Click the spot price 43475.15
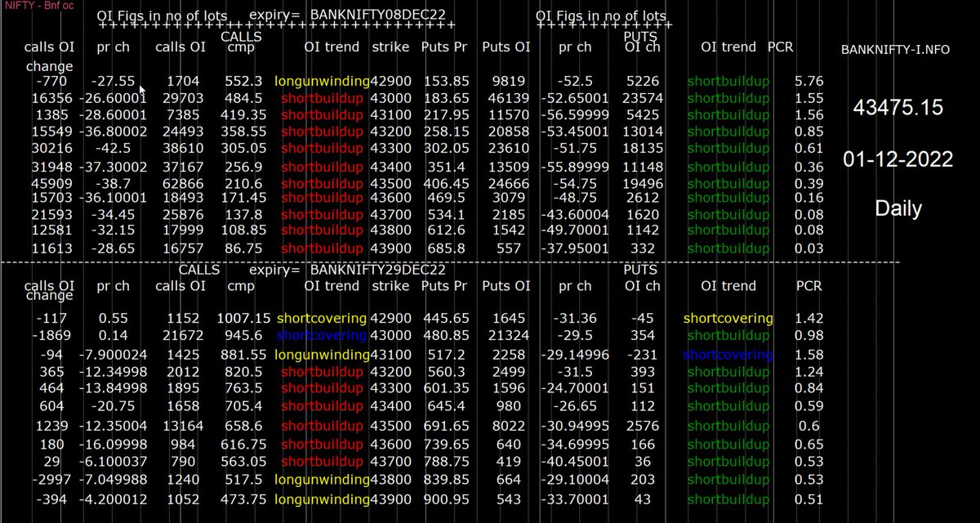Viewport: 980px width, 523px height. pos(898,108)
